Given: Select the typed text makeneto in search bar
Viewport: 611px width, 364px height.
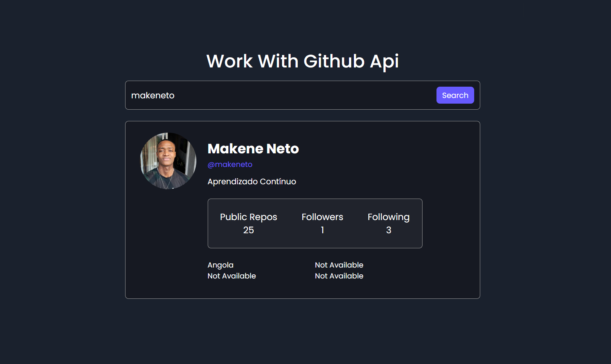Looking at the screenshot, I should pos(153,95).
